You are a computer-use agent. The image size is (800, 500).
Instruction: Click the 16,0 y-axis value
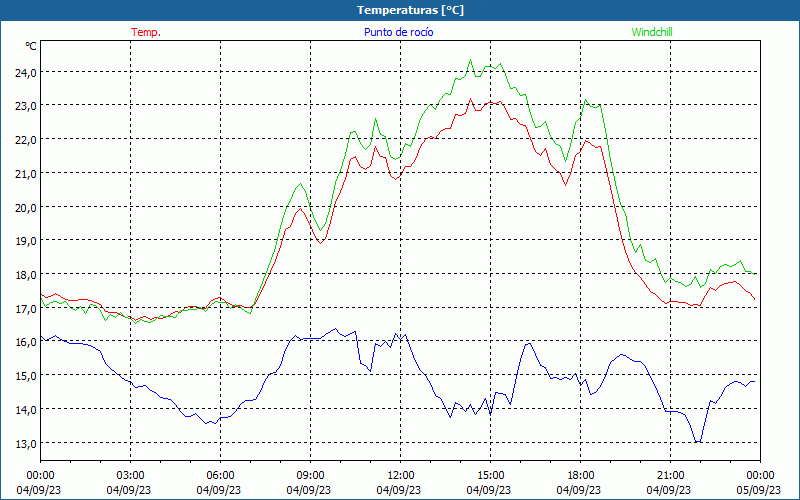click(x=26, y=342)
